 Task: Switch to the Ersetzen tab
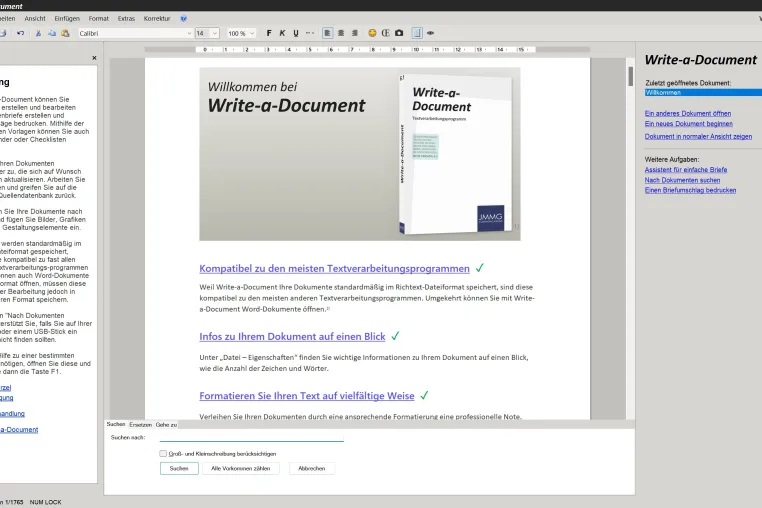coord(140,424)
